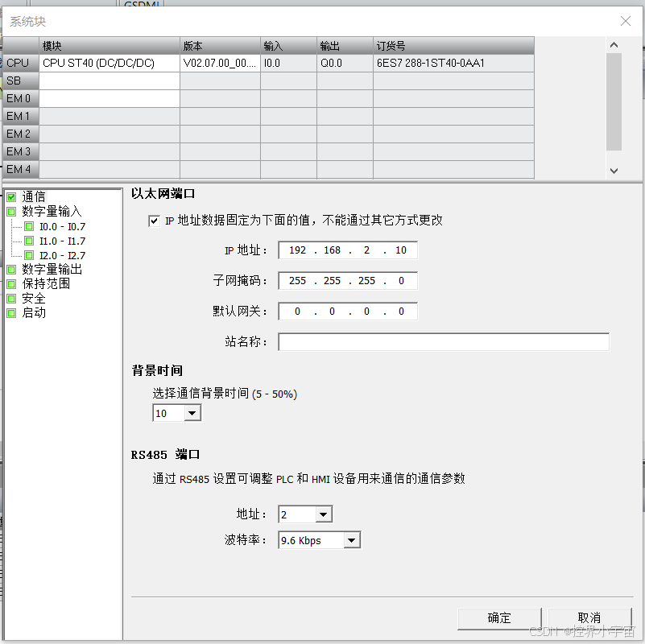This screenshot has width=645, height=644.
Task: Toggle the I2.0 - I2.7 checkbox
Action: point(29,255)
